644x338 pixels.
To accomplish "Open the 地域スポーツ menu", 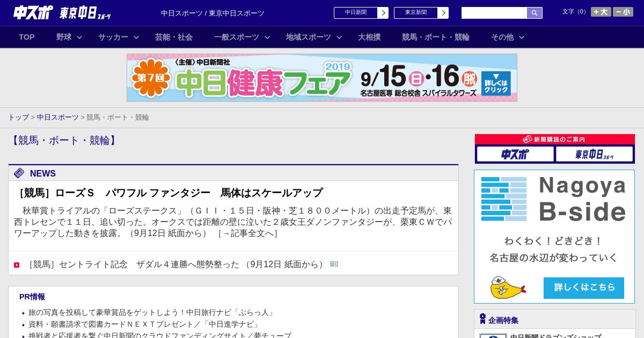I will pyautogui.click(x=309, y=37).
